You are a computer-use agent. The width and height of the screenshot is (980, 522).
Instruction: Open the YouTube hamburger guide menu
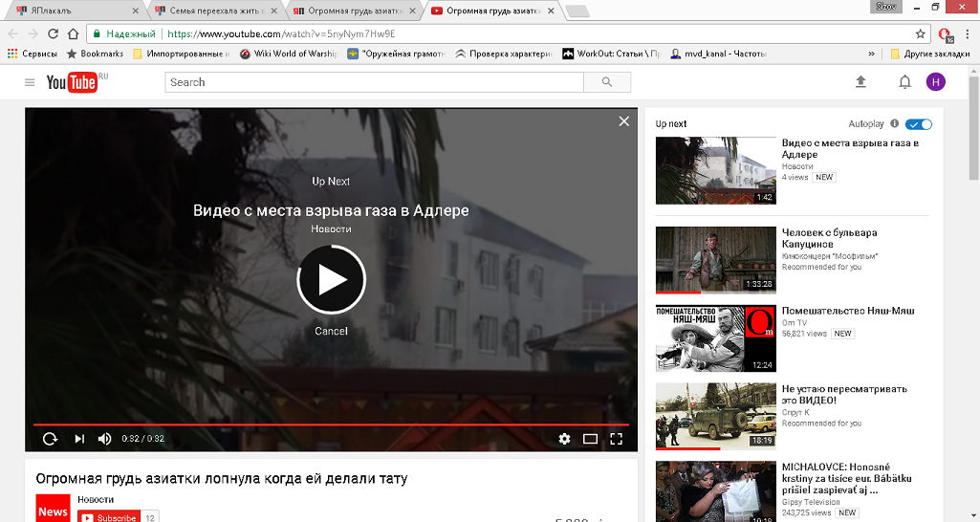(30, 82)
